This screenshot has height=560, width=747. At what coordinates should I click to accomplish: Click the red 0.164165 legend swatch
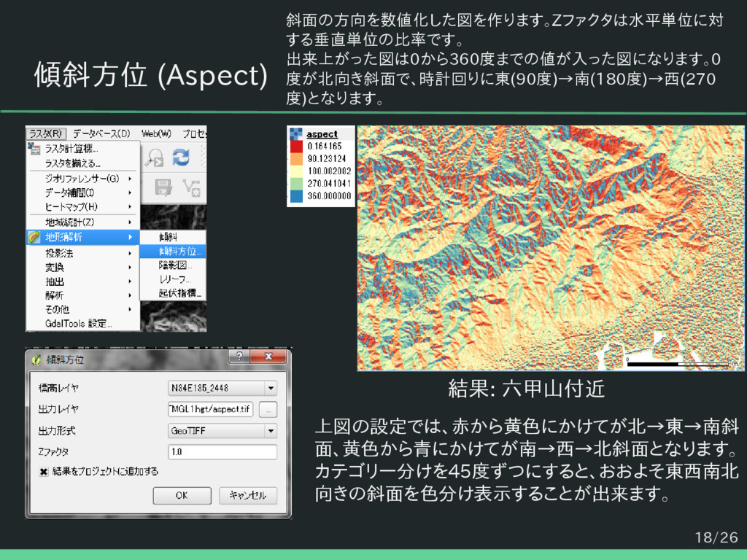[x=296, y=146]
